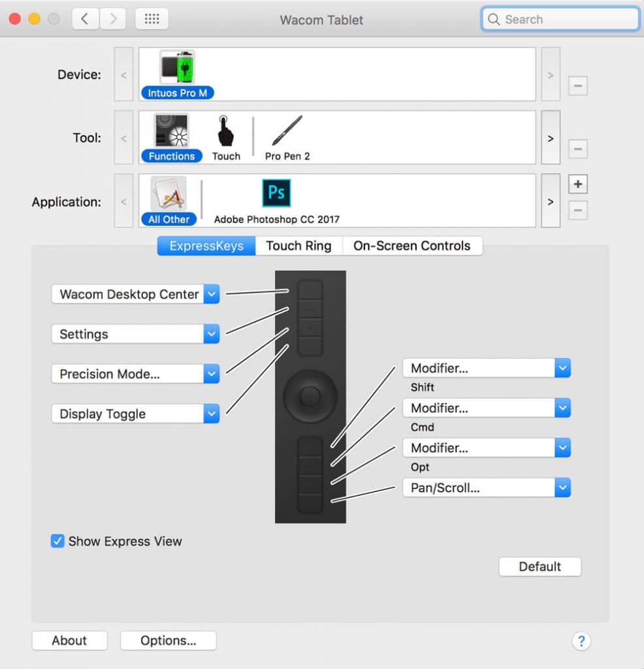Viewport: 644px width, 669px height.
Task: Click the Default button
Action: click(540, 566)
